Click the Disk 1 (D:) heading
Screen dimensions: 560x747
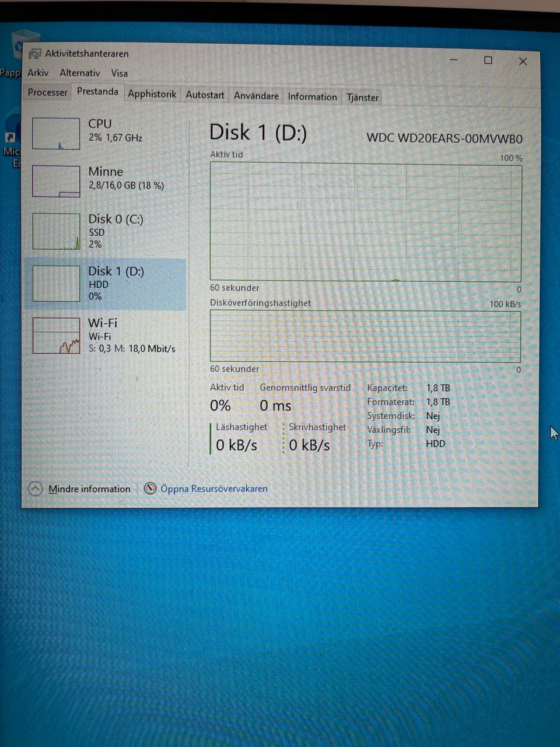point(258,133)
